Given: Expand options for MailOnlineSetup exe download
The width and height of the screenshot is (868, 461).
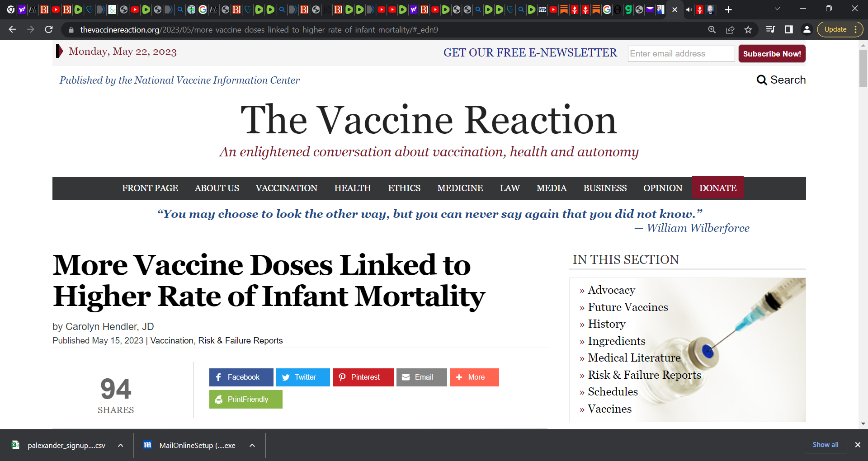Looking at the screenshot, I should (252, 445).
